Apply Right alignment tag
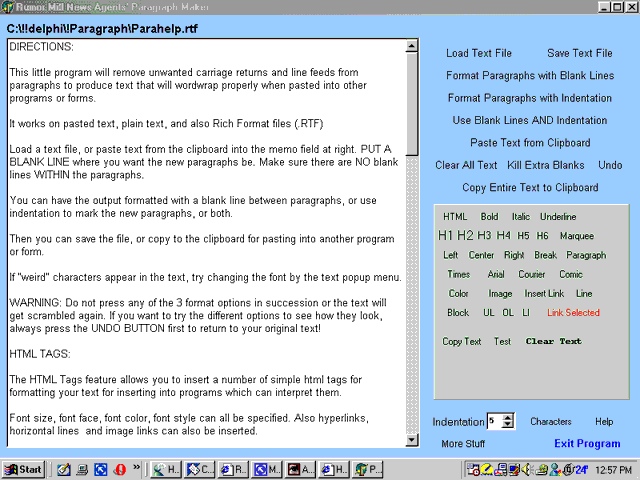Viewport: 640px width, 480px height. point(514,255)
